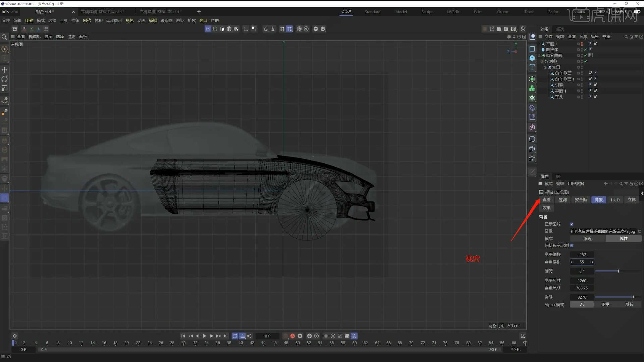Toggle the timeline sound speaker icon
Image resolution: width=644 pixels, height=362 pixels.
click(249, 336)
